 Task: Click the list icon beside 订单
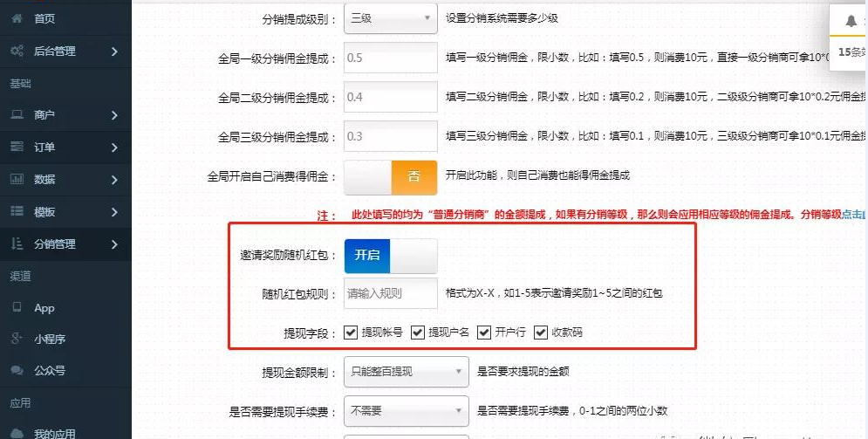point(17,147)
